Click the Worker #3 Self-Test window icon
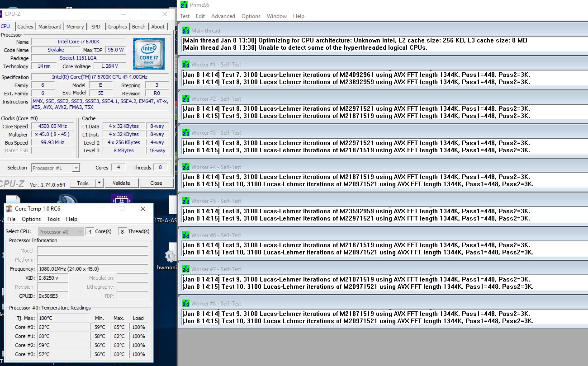Image resolution: width=588 pixels, height=366 pixels. click(186, 132)
